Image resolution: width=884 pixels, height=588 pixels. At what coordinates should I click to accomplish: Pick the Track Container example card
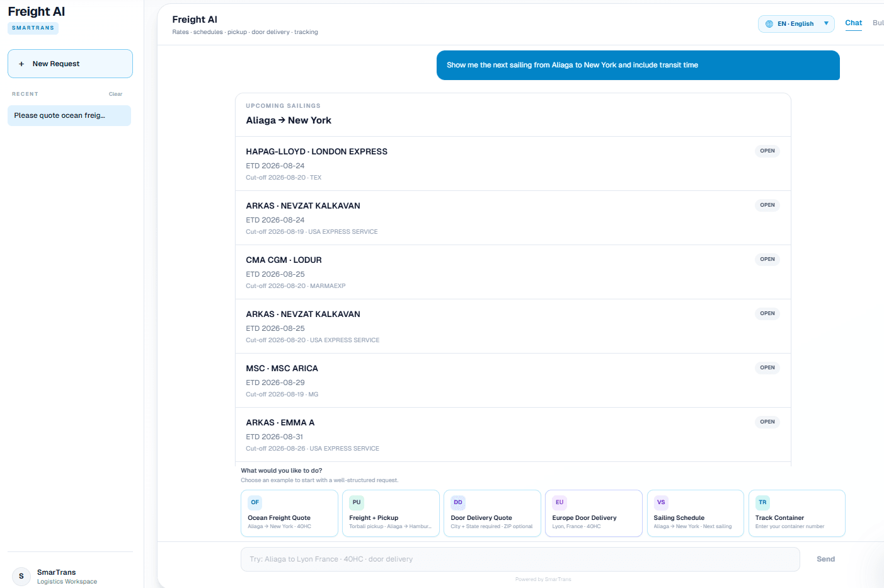tap(797, 513)
